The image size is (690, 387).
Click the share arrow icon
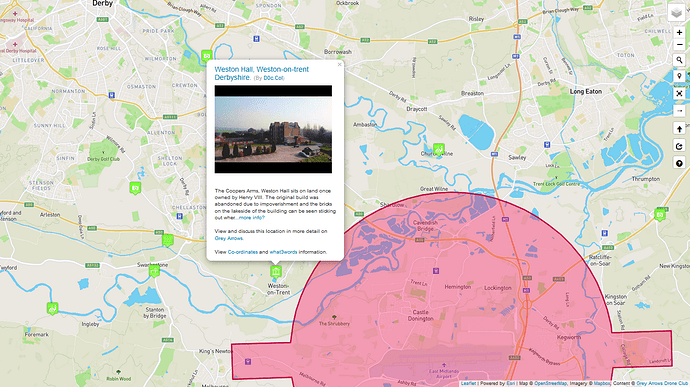pyautogui.click(x=679, y=146)
